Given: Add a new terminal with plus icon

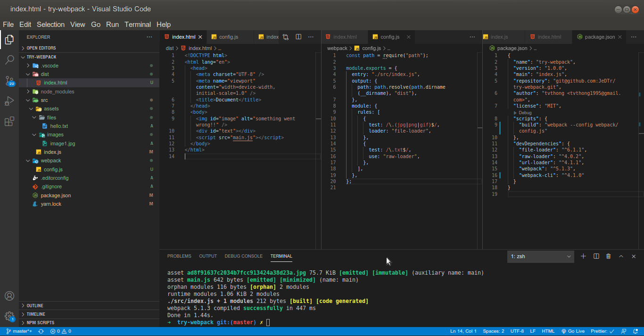Looking at the screenshot, I should [x=583, y=256].
